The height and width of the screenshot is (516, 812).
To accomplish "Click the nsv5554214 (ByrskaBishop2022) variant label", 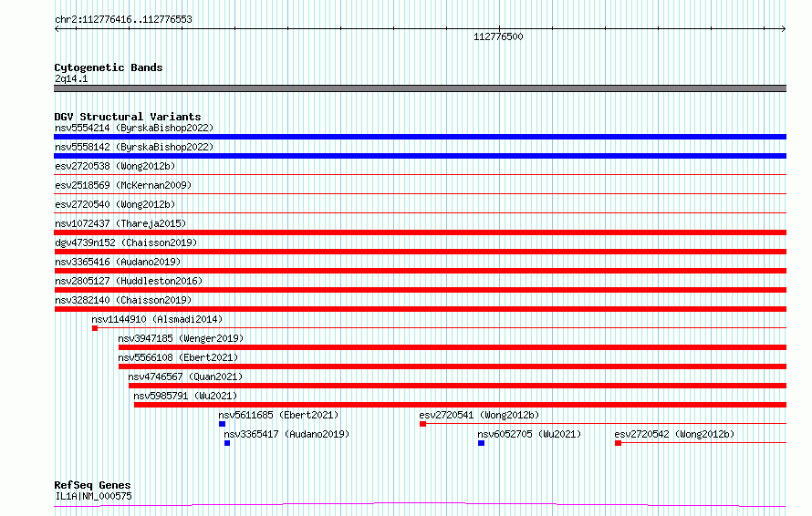I will tap(134, 128).
